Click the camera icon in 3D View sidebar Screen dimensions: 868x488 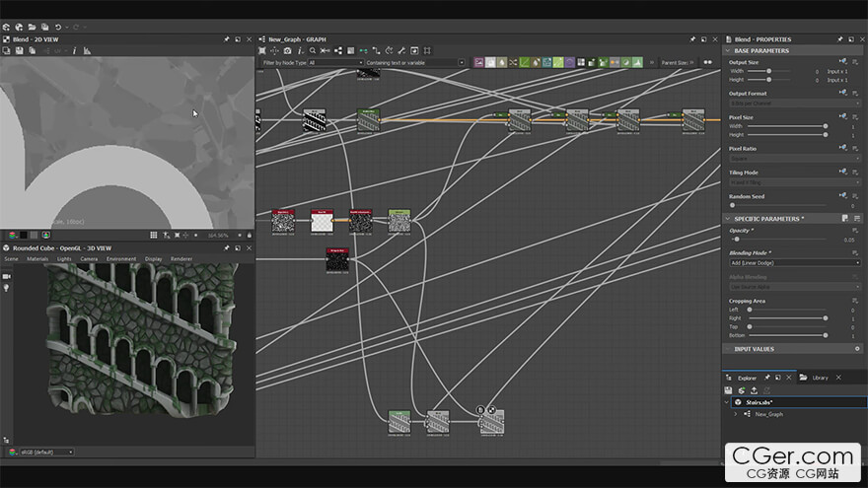7,276
